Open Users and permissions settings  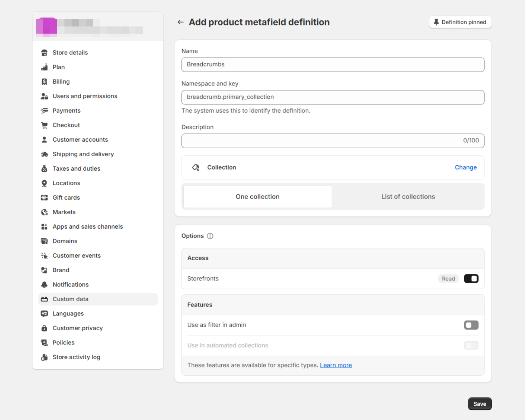point(85,96)
